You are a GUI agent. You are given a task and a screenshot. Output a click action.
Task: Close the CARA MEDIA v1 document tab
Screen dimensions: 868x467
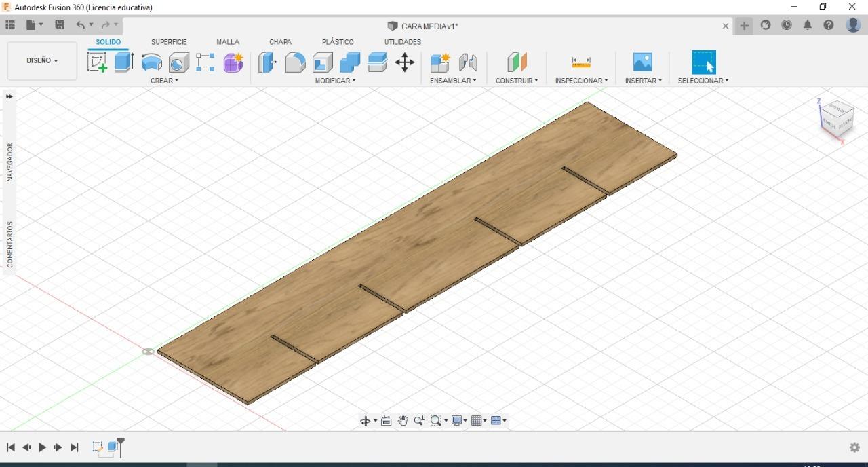coord(726,26)
